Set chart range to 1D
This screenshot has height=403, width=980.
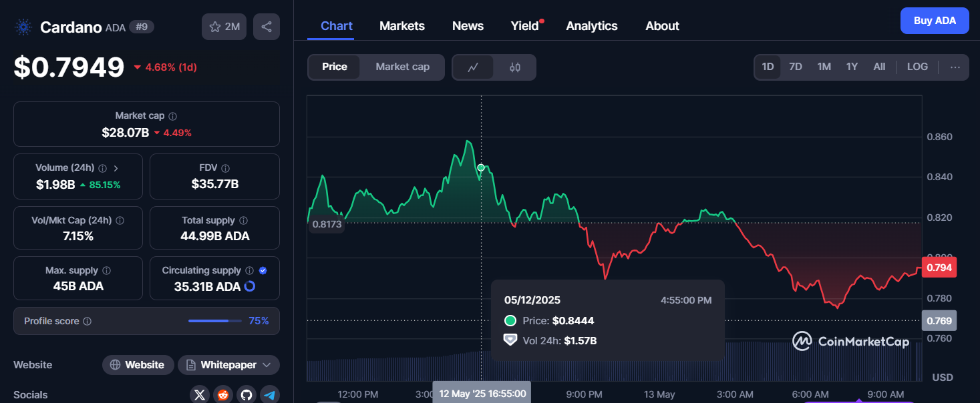coord(768,67)
